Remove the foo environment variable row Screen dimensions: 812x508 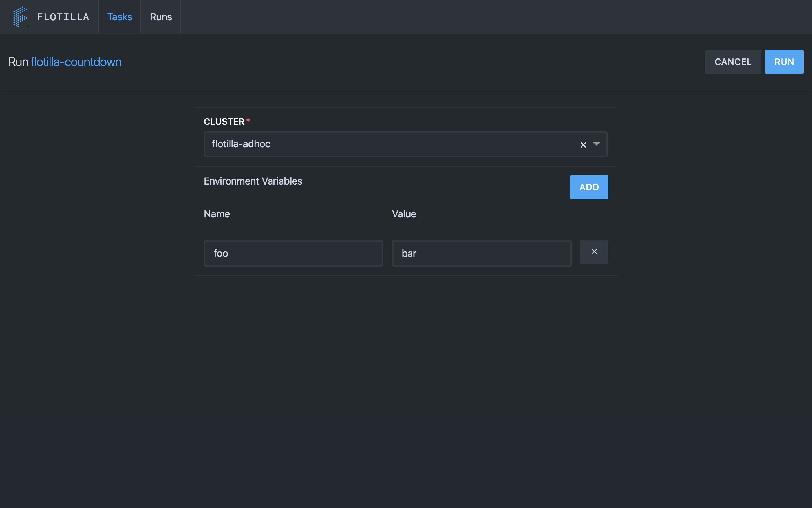(x=594, y=252)
